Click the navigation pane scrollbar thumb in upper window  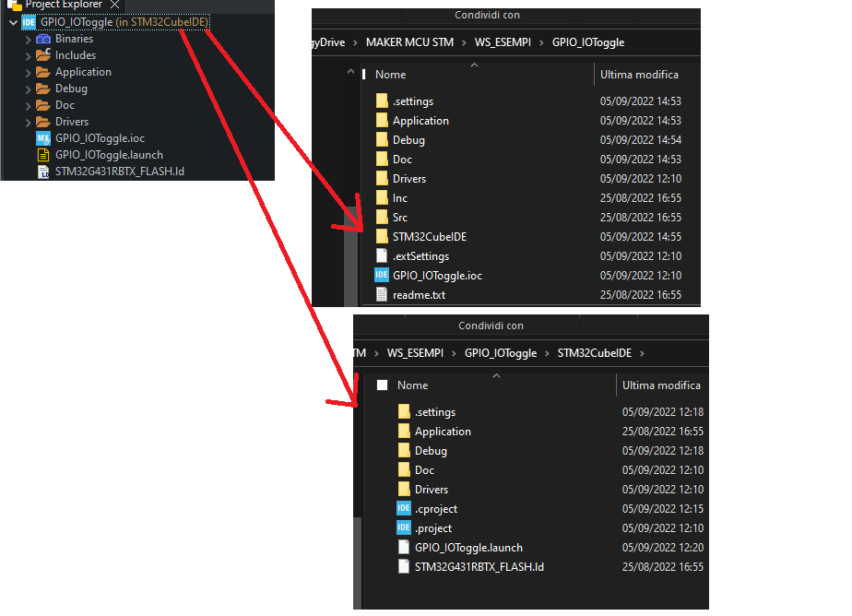coord(350,255)
